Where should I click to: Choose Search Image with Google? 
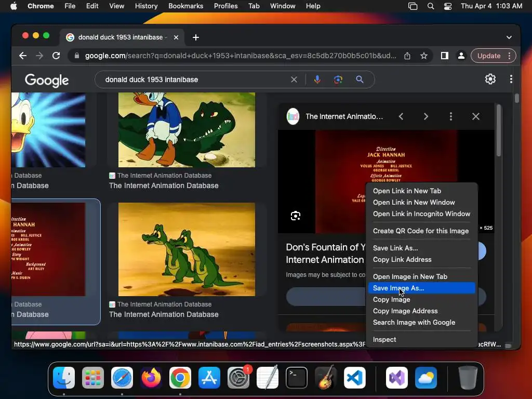(422, 323)
